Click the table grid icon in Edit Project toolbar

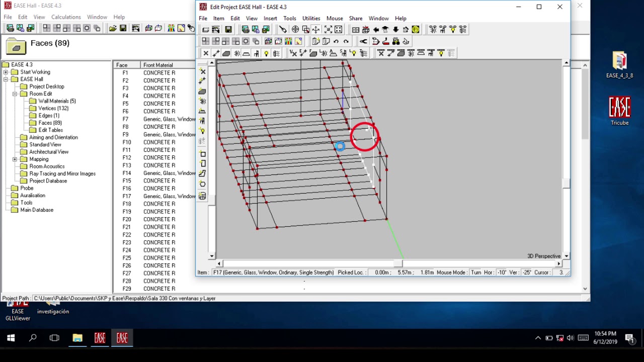point(356,30)
